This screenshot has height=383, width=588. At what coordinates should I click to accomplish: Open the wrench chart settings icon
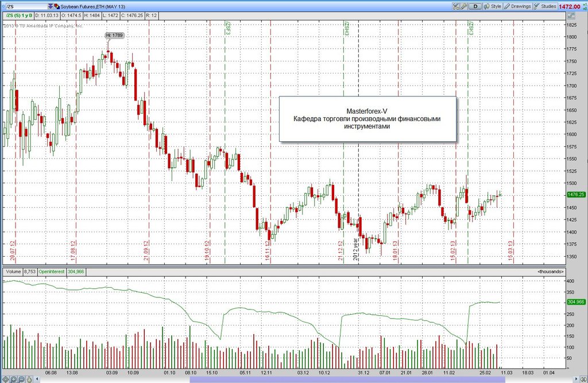pos(464,6)
